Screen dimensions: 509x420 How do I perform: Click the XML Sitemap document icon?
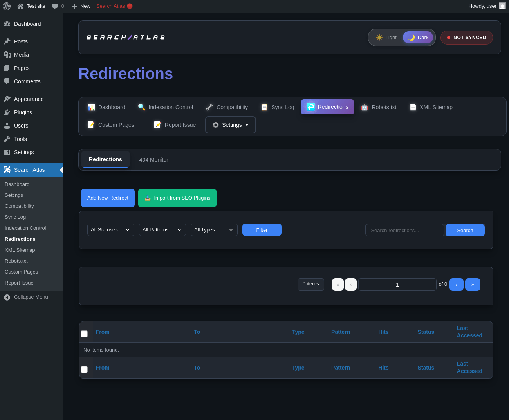point(413,107)
